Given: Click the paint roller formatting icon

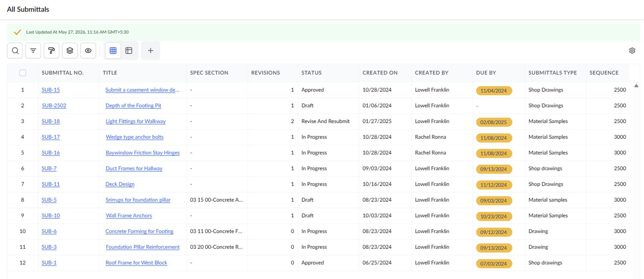Looking at the screenshot, I should point(51,51).
